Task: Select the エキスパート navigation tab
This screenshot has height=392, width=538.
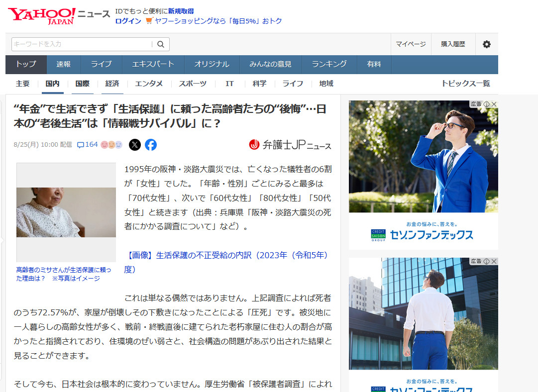Action: (x=153, y=64)
